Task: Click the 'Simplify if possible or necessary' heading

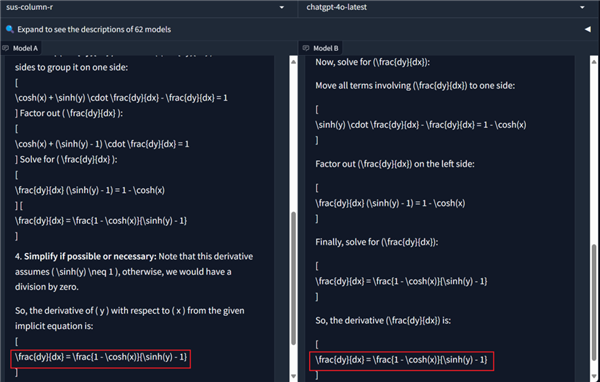Action: 90,256
